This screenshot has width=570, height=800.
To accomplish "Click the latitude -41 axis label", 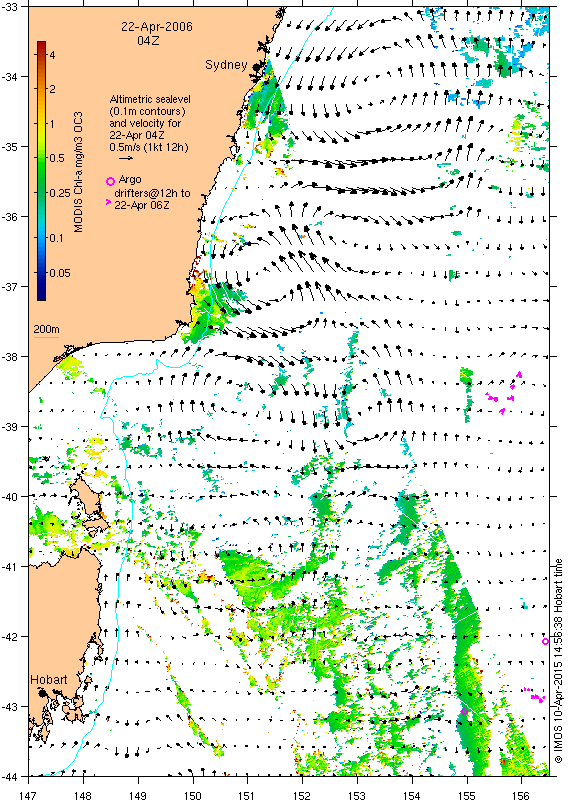I will coord(11,566).
